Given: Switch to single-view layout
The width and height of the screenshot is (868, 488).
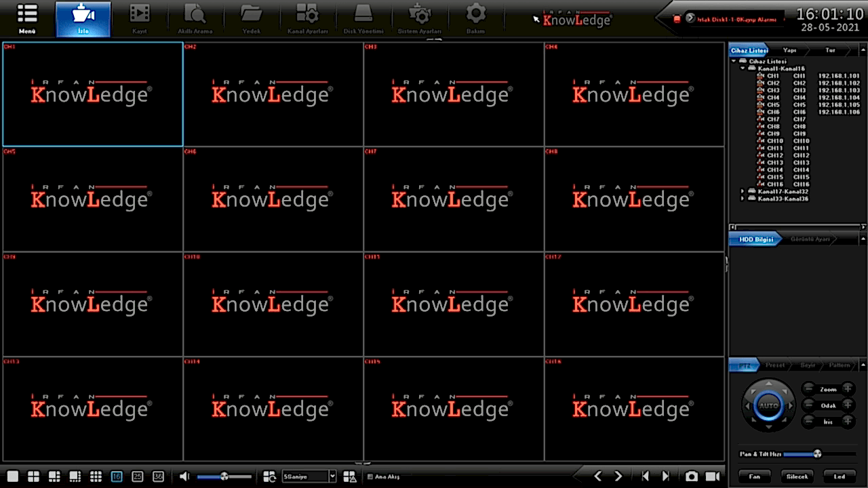Looking at the screenshot, I should [x=12, y=476].
